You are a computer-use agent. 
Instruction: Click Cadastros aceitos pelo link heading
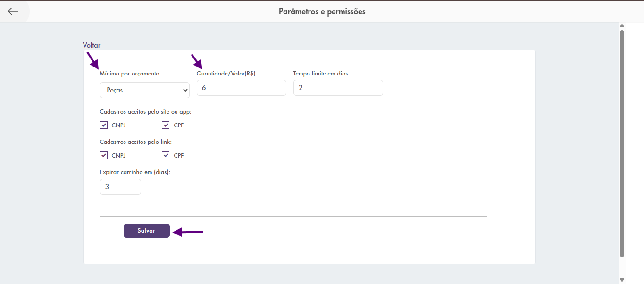[135, 142]
